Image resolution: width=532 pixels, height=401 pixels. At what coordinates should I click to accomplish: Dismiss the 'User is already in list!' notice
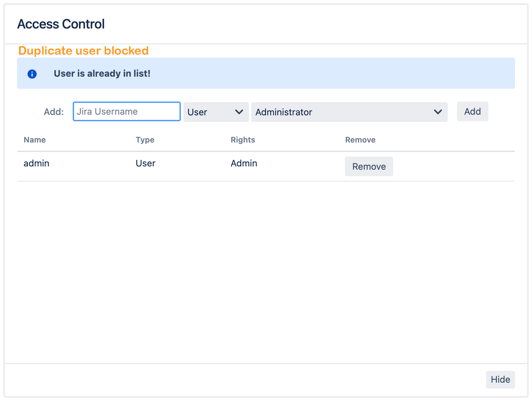point(102,73)
